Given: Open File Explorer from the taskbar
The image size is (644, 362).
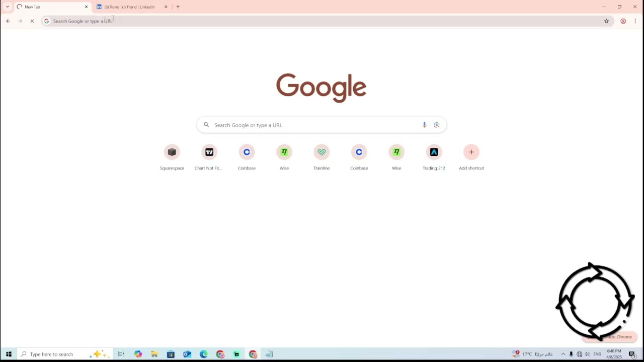Looking at the screenshot, I should (154, 354).
